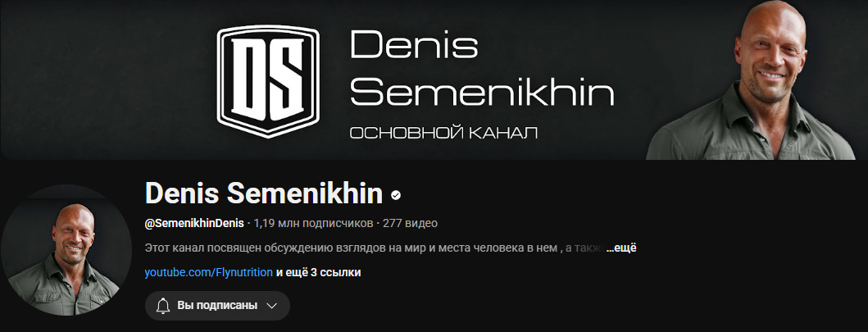Click the bold "Denis Semenikhin" channel title
The image size is (868, 332).
(263, 193)
